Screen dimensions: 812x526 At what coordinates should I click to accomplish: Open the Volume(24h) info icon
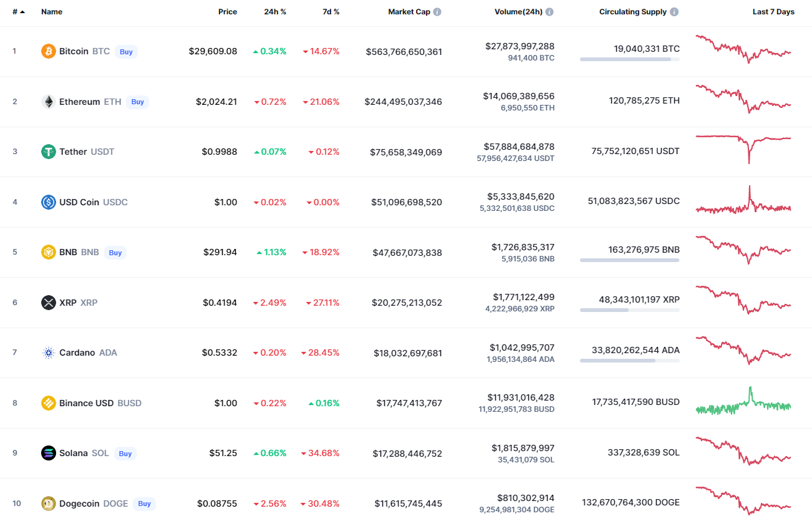pos(549,12)
